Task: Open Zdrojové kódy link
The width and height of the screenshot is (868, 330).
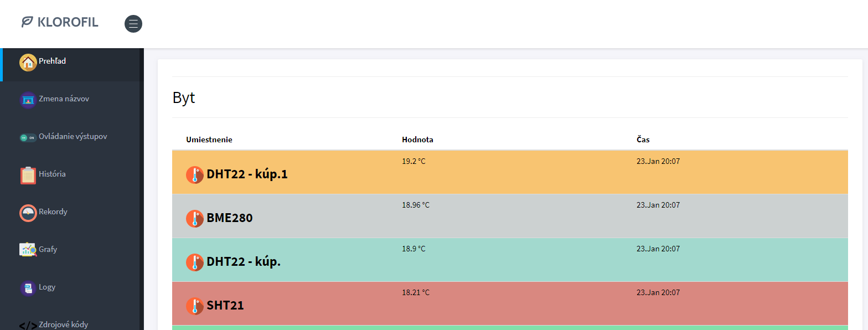Action: (x=63, y=324)
